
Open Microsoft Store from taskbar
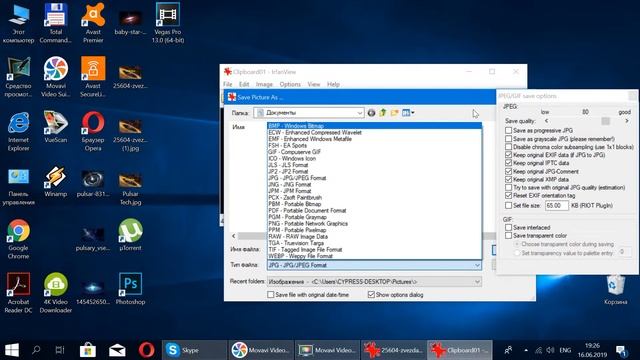click(87, 350)
